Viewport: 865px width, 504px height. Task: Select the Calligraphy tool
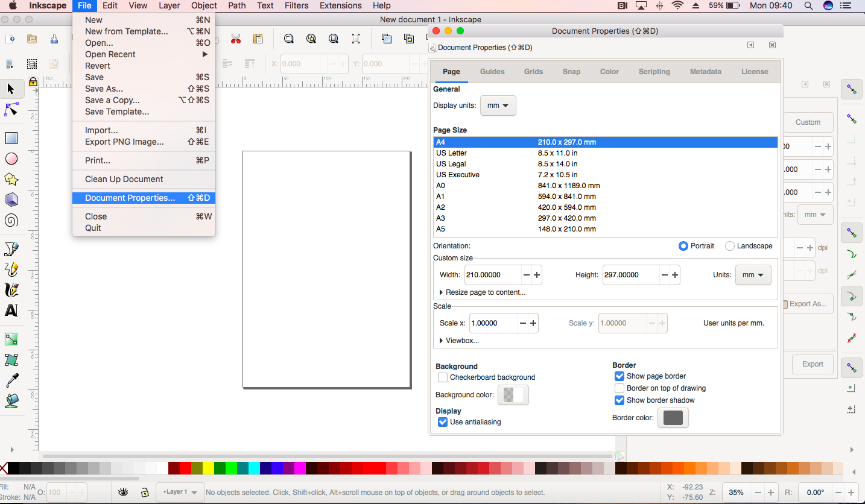(11, 289)
